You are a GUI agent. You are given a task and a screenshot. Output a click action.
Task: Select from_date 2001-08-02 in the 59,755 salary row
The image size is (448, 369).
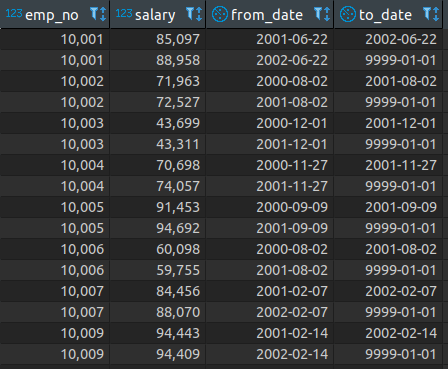270,270
